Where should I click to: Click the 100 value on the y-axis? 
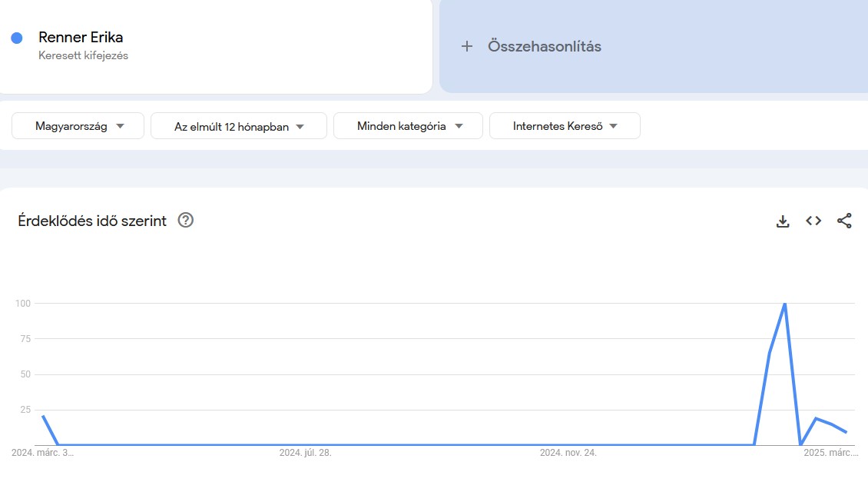[23, 303]
